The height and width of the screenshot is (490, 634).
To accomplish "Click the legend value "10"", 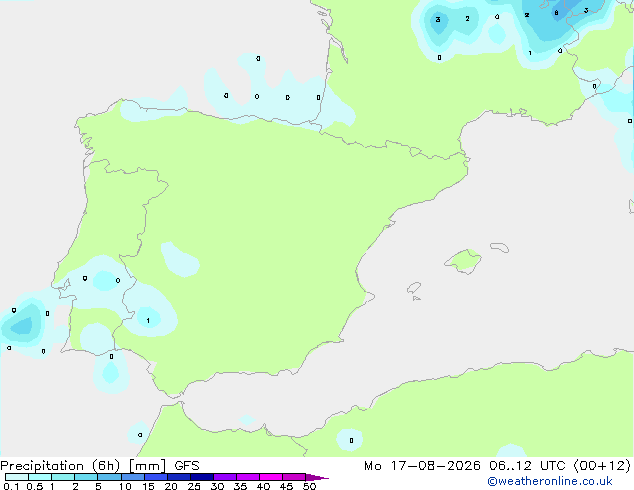I will 125,486.
